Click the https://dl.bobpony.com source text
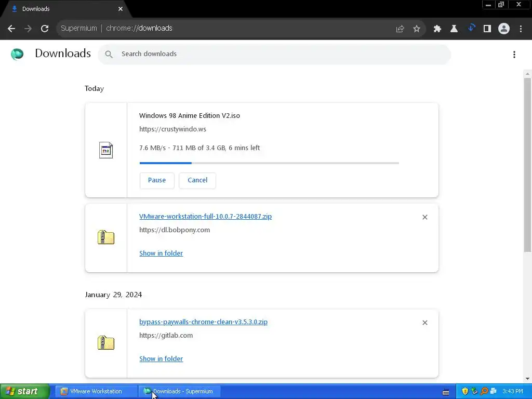This screenshot has height=399, width=532. click(x=175, y=230)
